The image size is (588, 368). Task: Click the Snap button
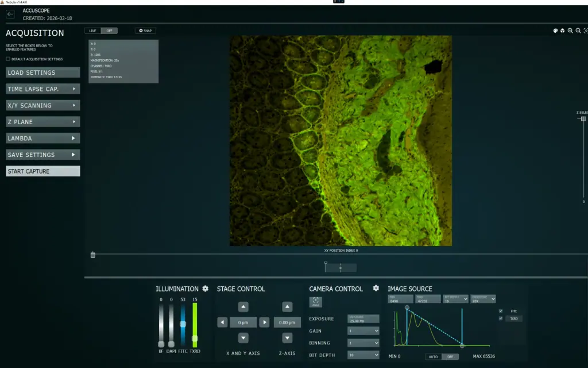(145, 31)
